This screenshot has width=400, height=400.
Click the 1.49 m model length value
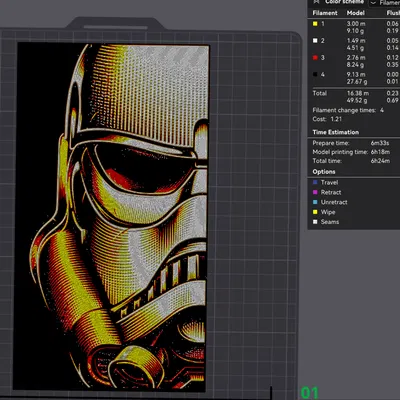pos(356,41)
